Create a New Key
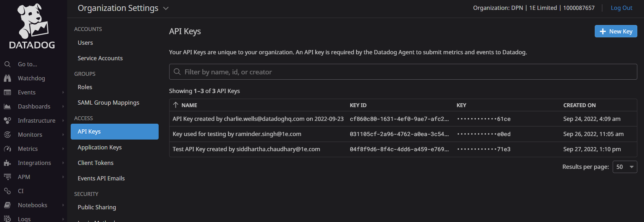Screen dimensions: 644x222 (x=616, y=31)
